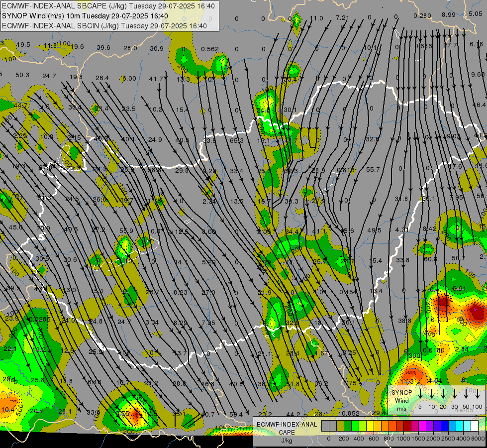
Task: Click the 6000 tick label in CAPE legend
Action: (x=478, y=439)
